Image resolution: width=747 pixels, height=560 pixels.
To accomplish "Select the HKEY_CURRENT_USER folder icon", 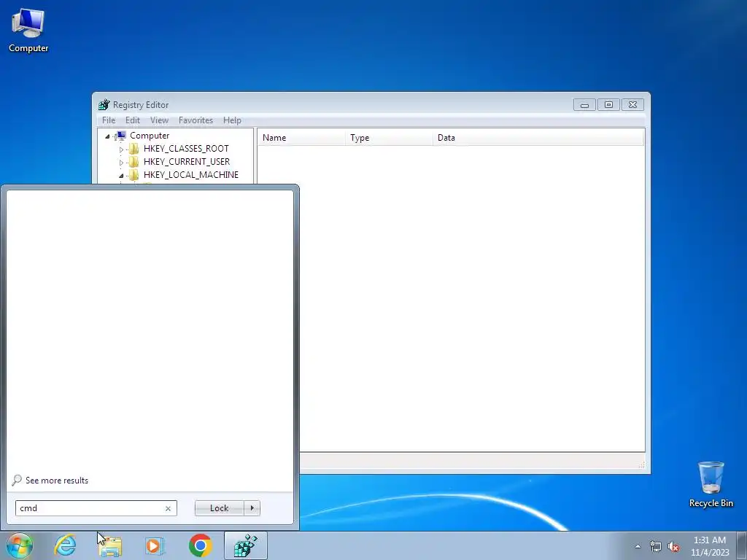I will 134,162.
